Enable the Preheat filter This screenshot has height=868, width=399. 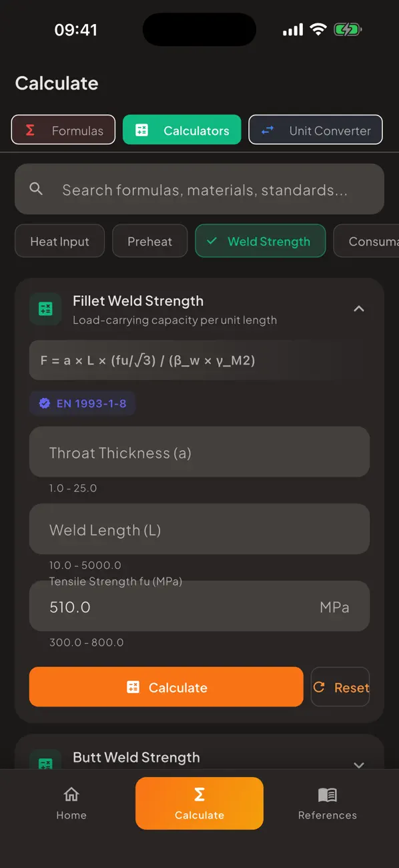[149, 241]
